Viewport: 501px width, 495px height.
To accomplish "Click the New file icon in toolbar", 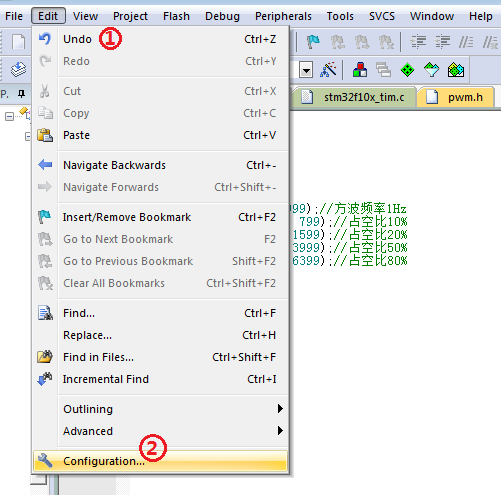I will click(18, 42).
